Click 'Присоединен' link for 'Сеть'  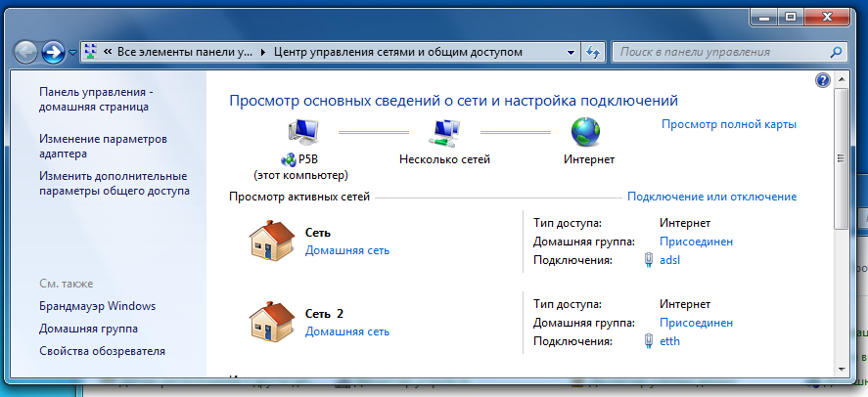pos(697,242)
